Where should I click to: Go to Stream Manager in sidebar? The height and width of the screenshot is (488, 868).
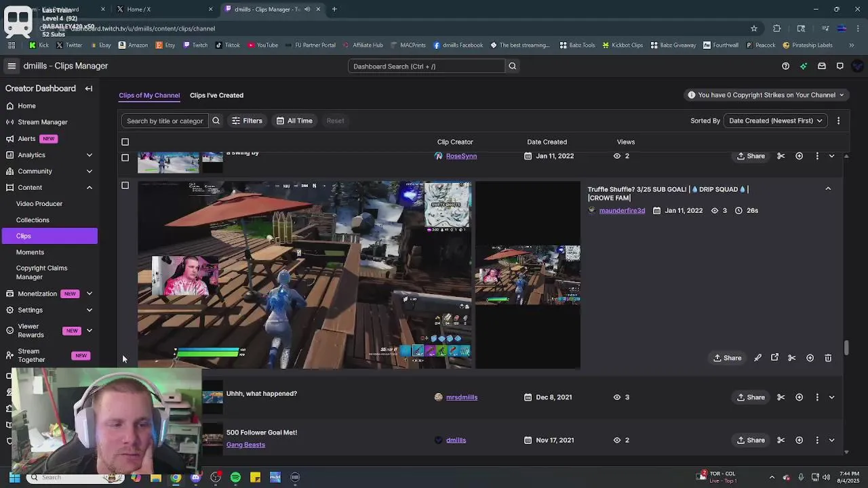43,122
